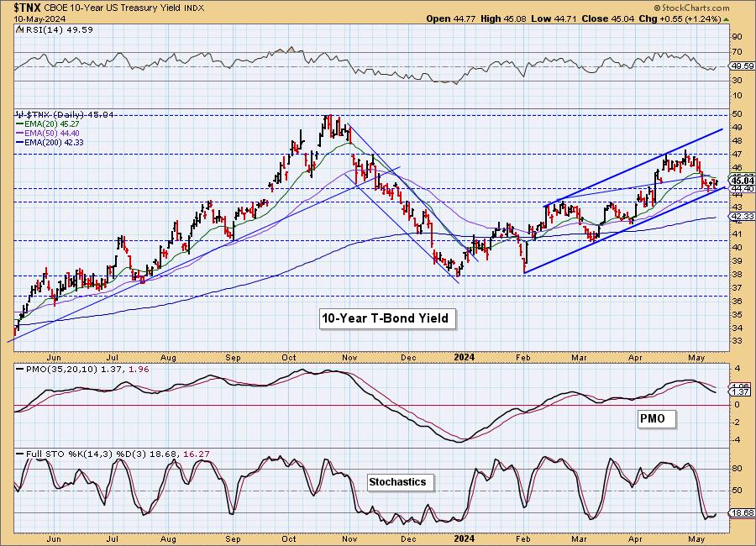Select the 'Low 44.71' value in the header
This screenshot has height=546, width=756.
[554, 18]
